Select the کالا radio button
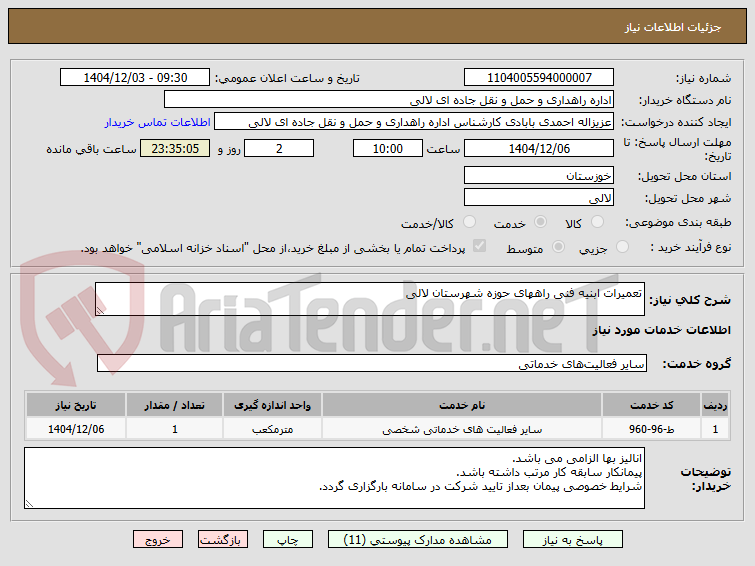Viewport: 755px width, 566px height. [x=597, y=222]
